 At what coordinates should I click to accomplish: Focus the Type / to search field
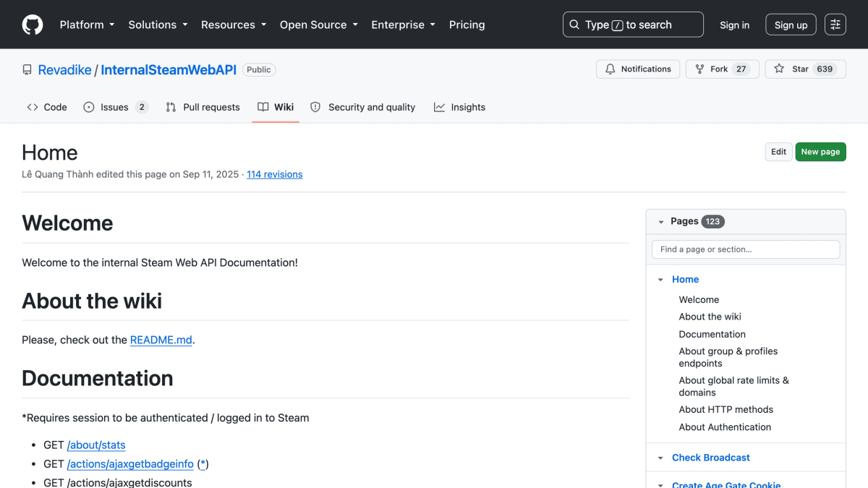coord(633,25)
